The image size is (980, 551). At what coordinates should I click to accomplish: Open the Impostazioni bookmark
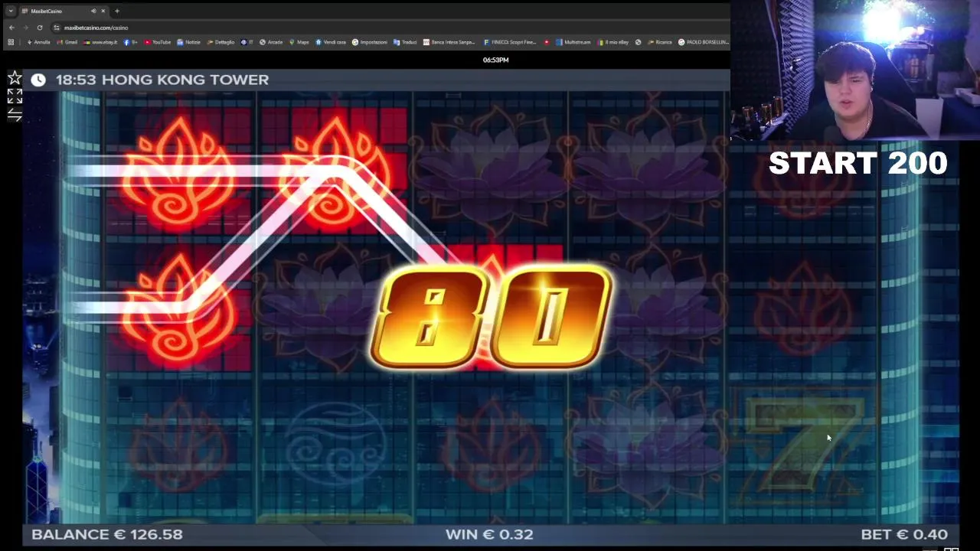370,42
